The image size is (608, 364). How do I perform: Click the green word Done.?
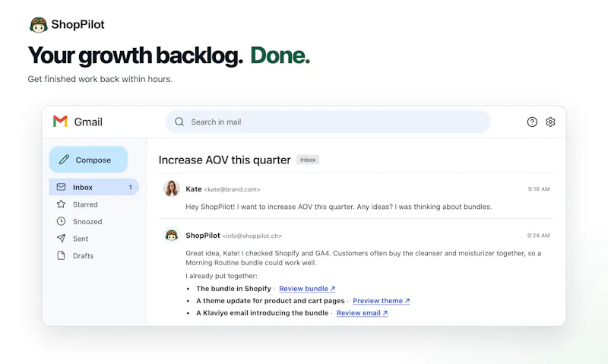click(x=280, y=55)
